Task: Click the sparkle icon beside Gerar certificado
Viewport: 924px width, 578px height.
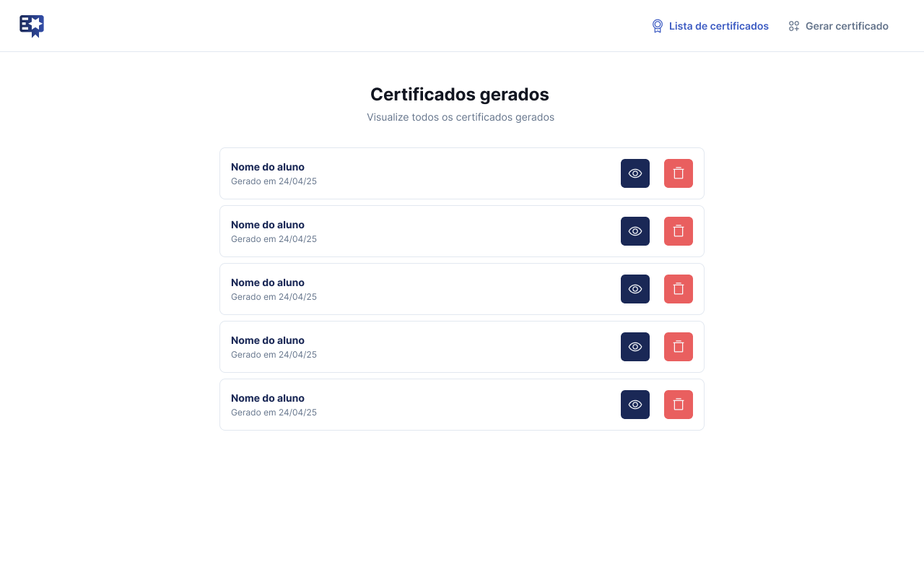Action: [x=793, y=25]
